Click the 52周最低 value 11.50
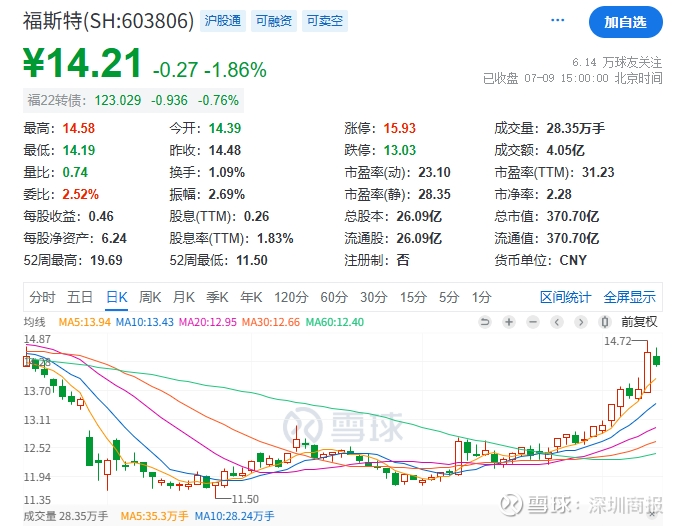Image resolution: width=683 pixels, height=526 pixels. [252, 260]
